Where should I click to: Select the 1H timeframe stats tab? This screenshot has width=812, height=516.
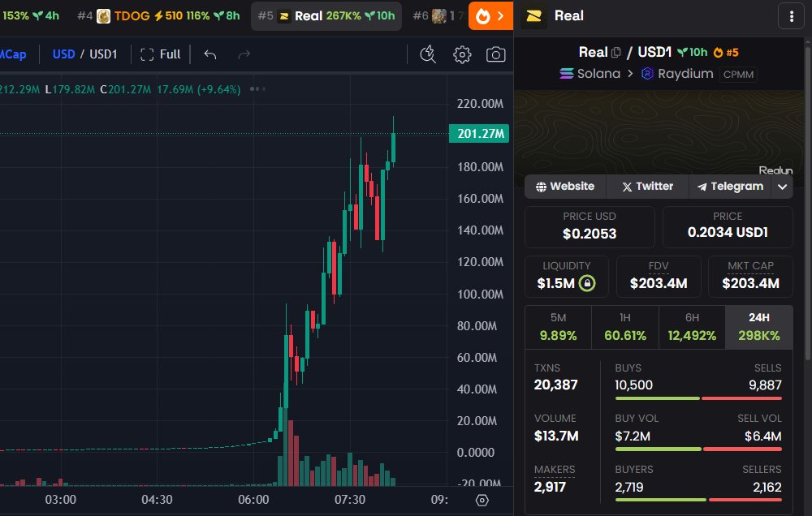625,327
